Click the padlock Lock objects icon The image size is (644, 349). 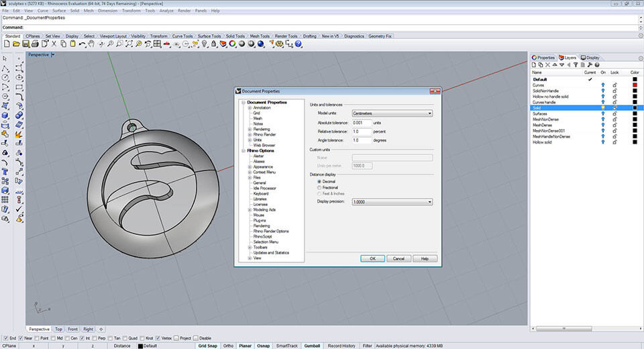click(213, 44)
